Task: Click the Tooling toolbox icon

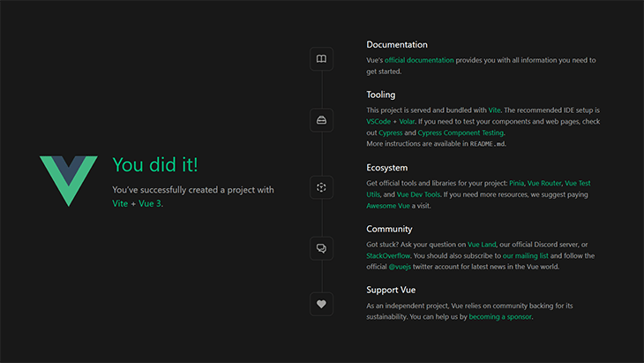Action: pyautogui.click(x=322, y=120)
